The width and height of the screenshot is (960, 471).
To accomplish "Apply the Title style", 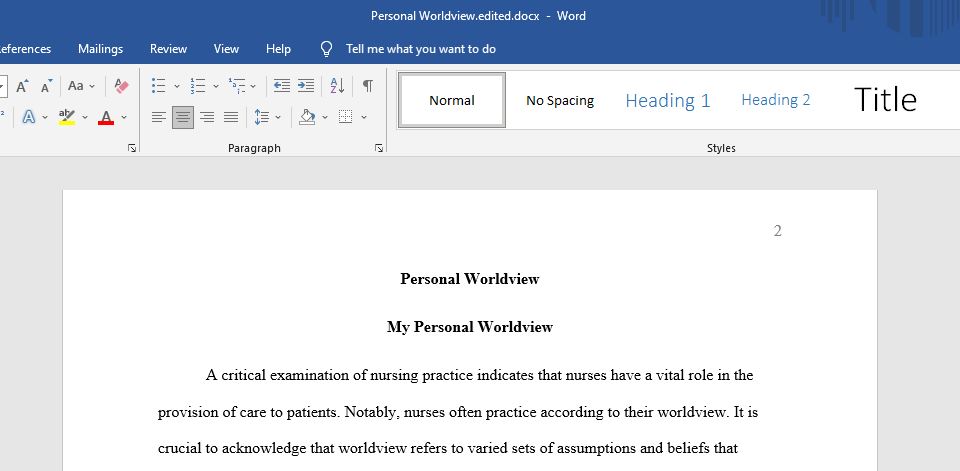I will point(885,99).
